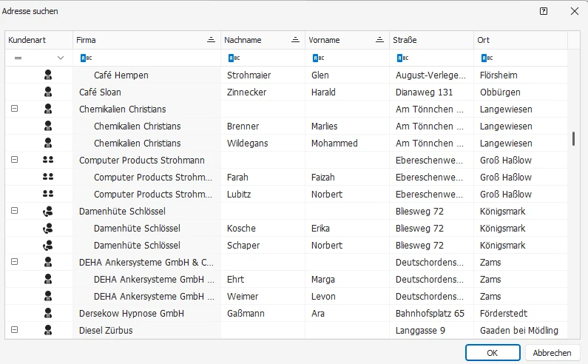Sort by the Straße column header

click(432, 40)
